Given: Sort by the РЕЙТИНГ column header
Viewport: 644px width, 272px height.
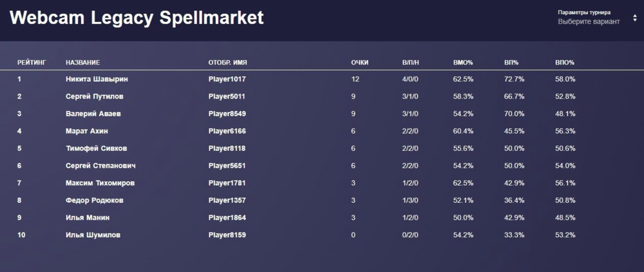Looking at the screenshot, I should click(x=32, y=63).
